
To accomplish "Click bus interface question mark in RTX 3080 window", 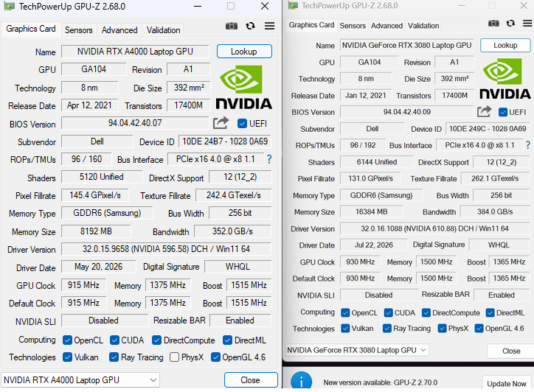I will pyautogui.click(x=528, y=145).
